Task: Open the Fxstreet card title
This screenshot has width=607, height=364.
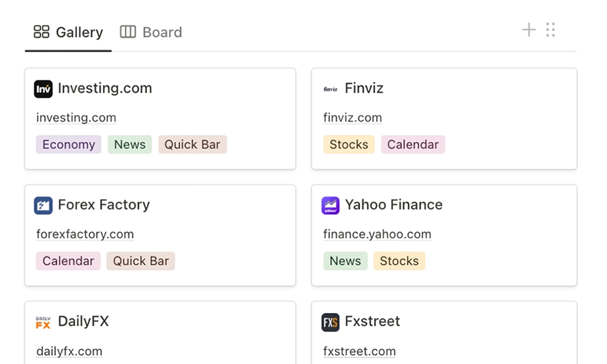Action: pyautogui.click(x=372, y=321)
